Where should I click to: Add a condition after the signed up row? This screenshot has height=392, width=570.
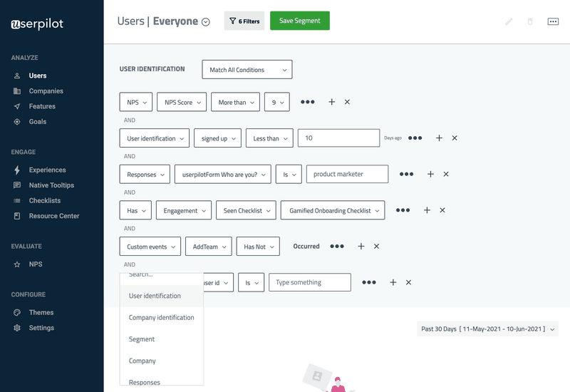(x=439, y=138)
